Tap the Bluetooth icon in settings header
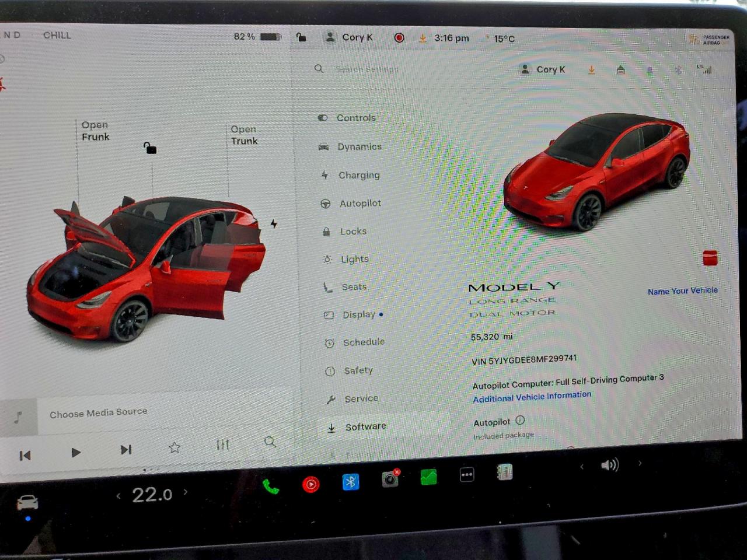The height and width of the screenshot is (560, 747). coord(678,70)
